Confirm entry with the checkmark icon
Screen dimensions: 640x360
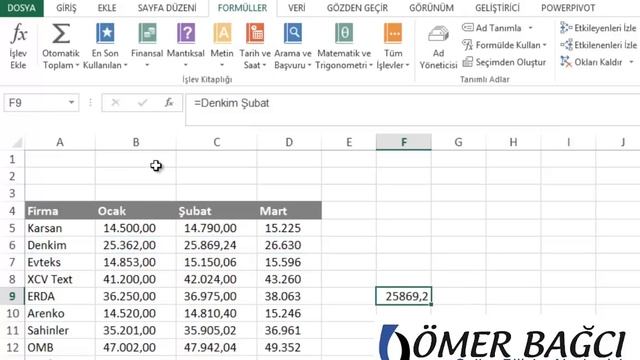142,103
